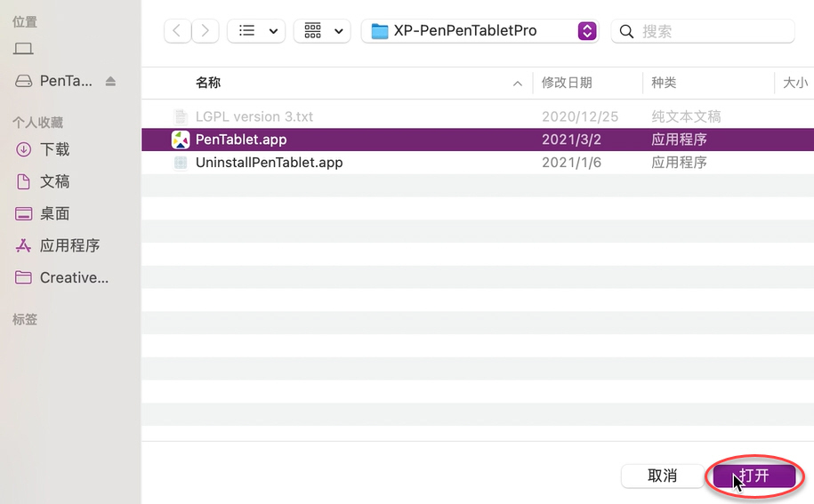Click the UninstallPenTablet.app icon
814x504 pixels.
tap(181, 163)
